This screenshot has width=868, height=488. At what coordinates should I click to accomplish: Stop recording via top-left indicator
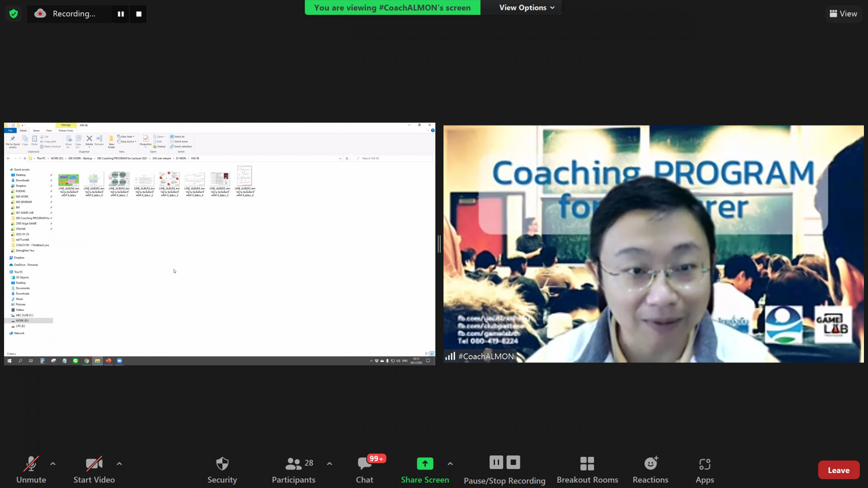139,14
